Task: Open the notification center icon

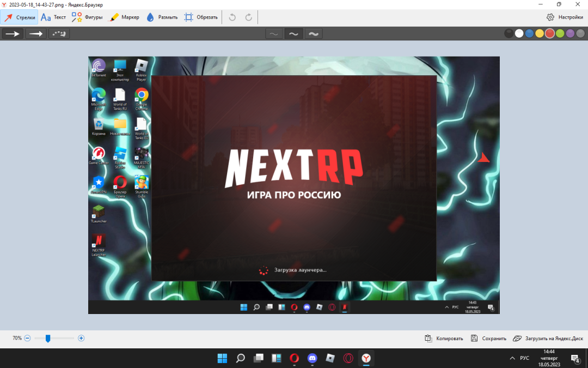Action: [575, 358]
